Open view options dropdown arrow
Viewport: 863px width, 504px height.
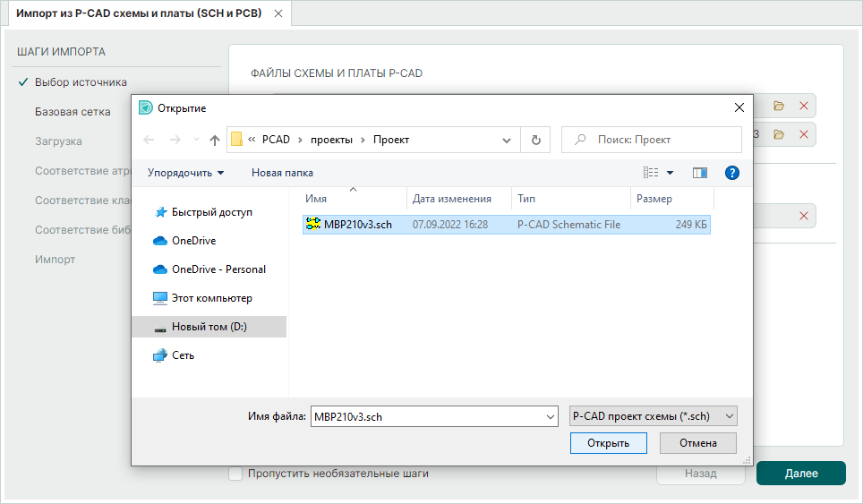coord(670,173)
